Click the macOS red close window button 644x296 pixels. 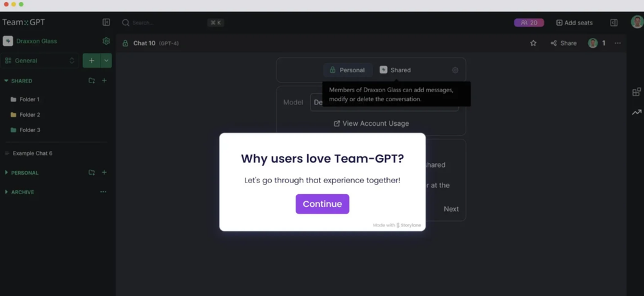pos(6,4)
